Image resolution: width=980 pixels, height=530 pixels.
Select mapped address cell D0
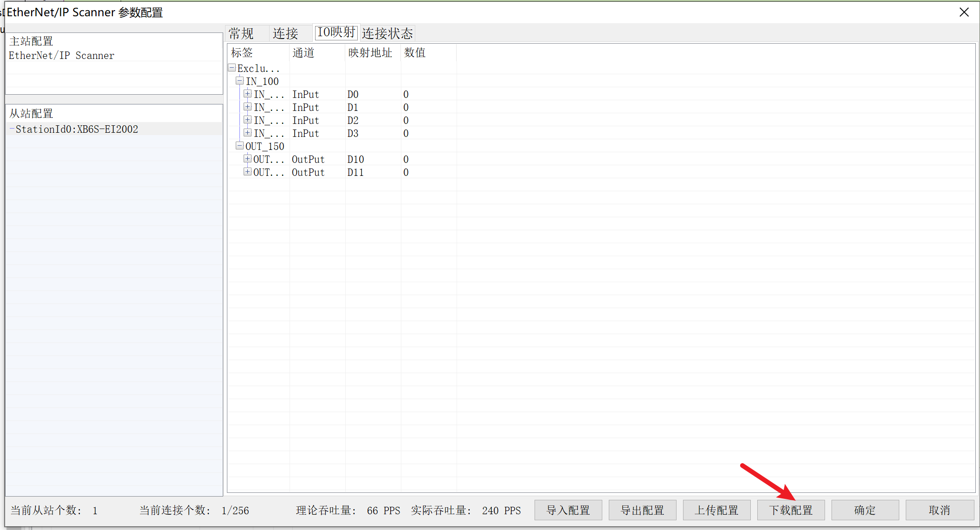click(x=353, y=94)
